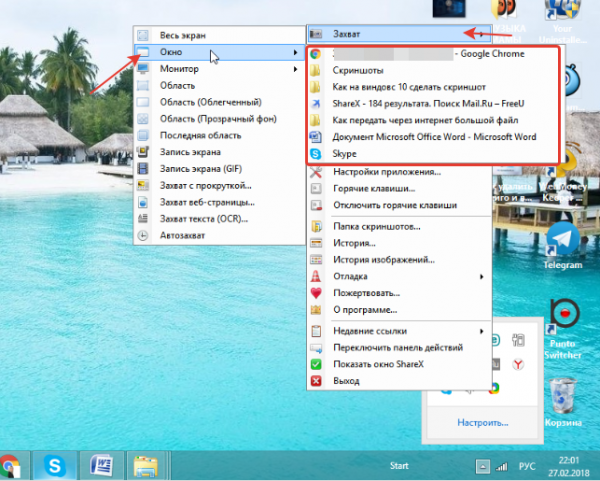Select Показать окно ShareX entry

coord(399,364)
